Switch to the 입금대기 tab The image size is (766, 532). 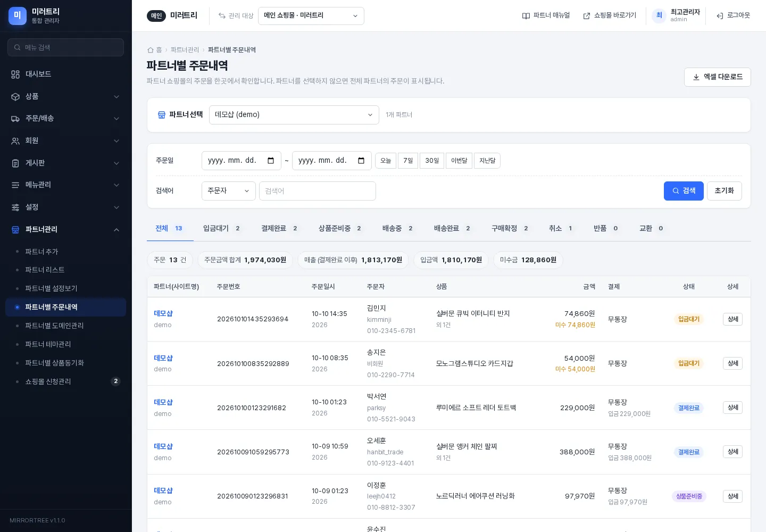tap(222, 229)
